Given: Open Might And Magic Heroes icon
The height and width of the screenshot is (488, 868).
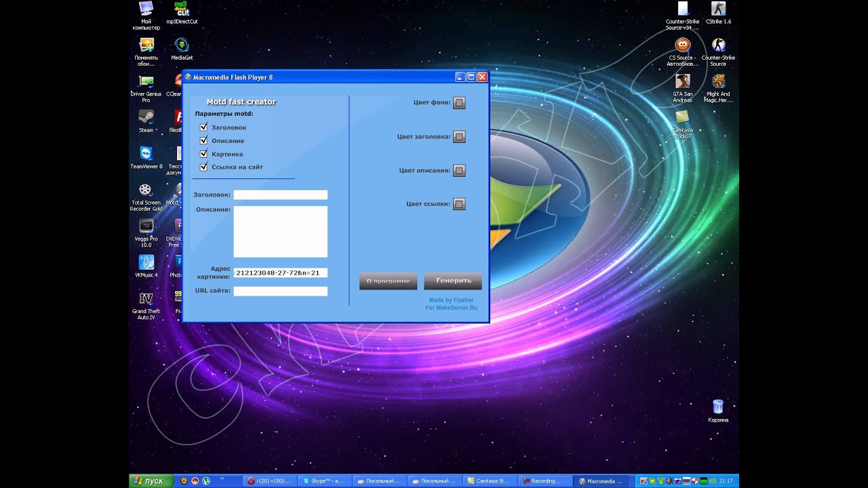Looking at the screenshot, I should 718,88.
